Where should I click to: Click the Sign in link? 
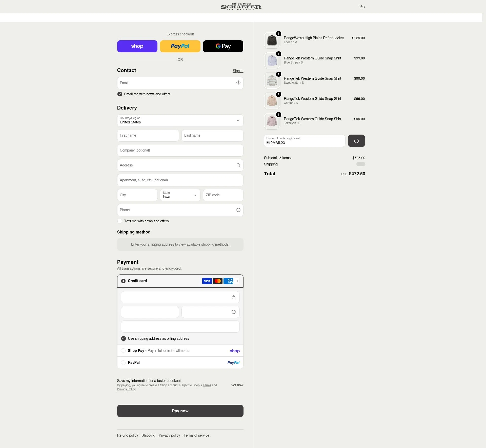[x=238, y=71]
